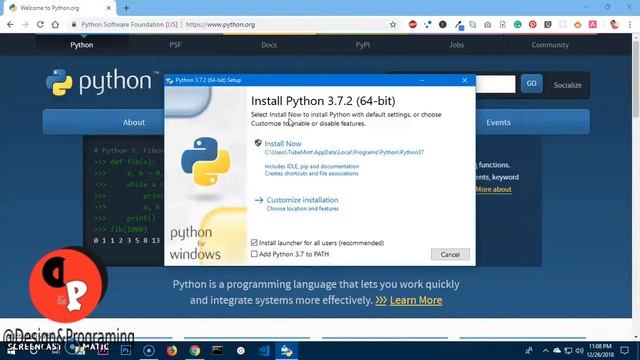Check Add Python 3.7 to PATH
This screenshot has width=640, height=360.
254,254
